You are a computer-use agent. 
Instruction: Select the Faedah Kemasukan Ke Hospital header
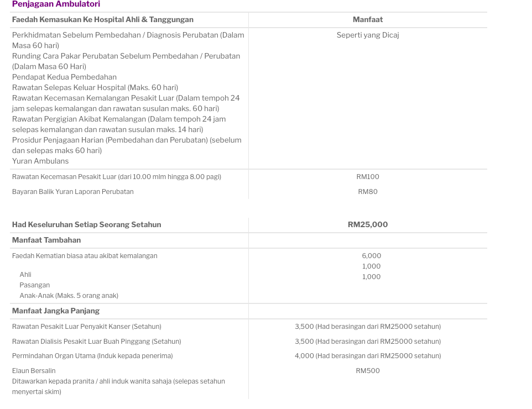click(x=103, y=20)
